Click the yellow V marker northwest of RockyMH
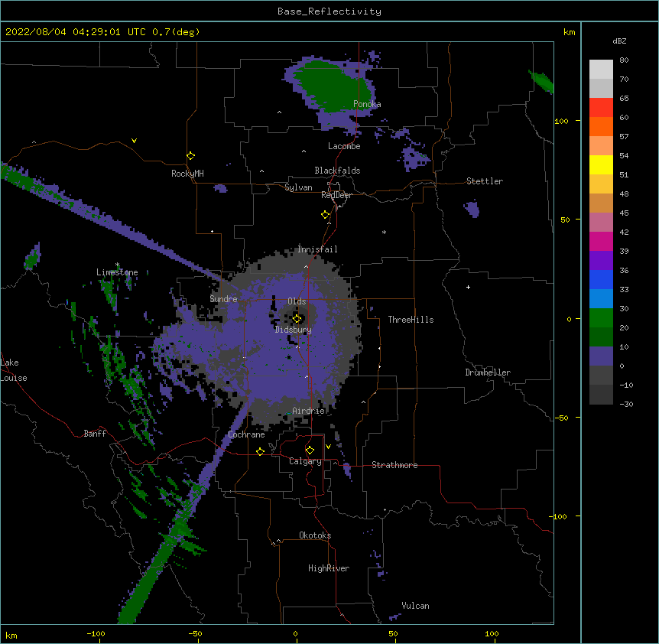The width and height of the screenshot is (659, 644). tap(134, 141)
